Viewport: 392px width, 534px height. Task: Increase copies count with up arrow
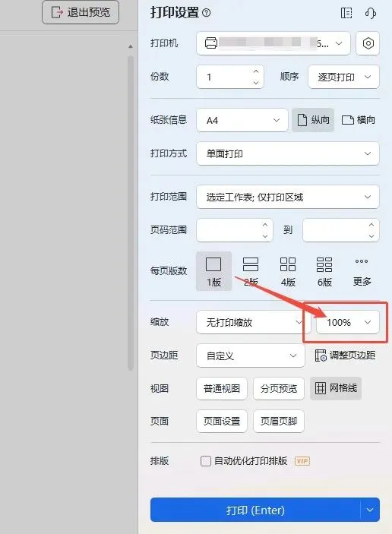tap(256, 71)
